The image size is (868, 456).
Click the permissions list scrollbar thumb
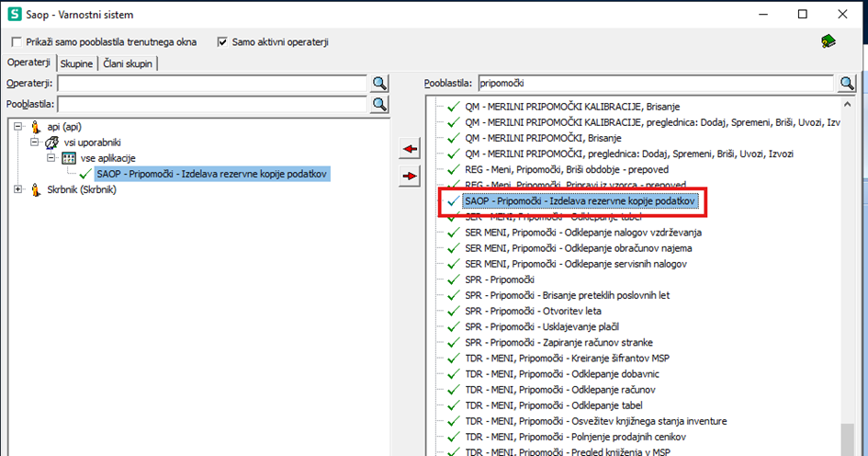coord(847,440)
